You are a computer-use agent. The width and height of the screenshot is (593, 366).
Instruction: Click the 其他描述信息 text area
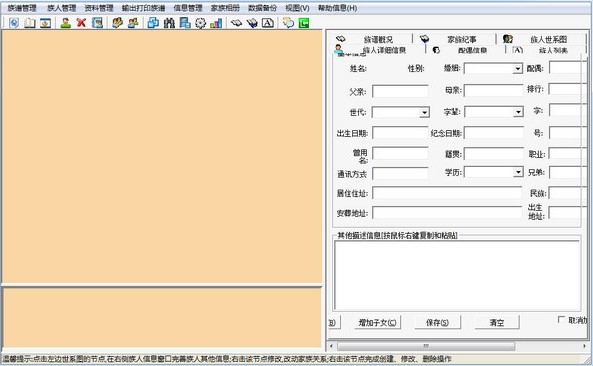pyautogui.click(x=457, y=275)
